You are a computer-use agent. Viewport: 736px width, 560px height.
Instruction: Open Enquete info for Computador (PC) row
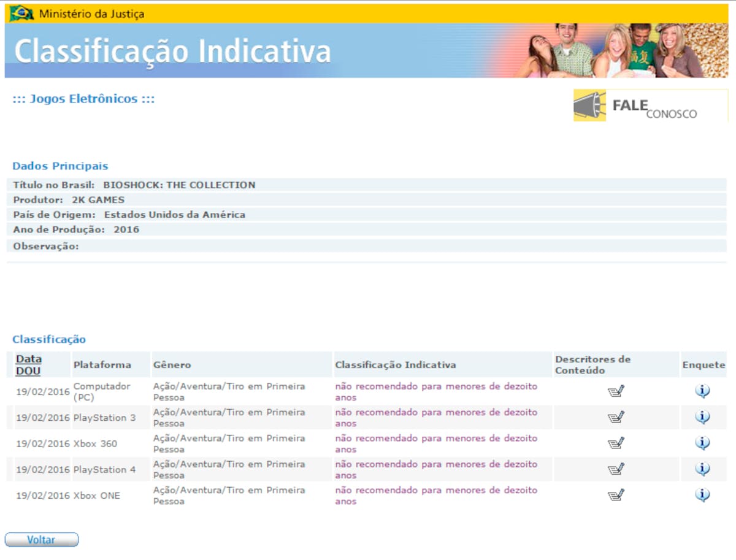[x=703, y=391]
